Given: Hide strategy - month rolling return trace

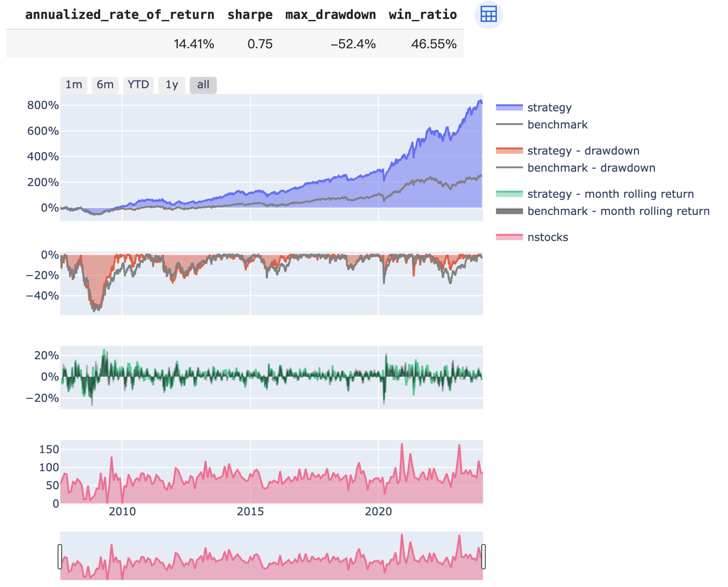Looking at the screenshot, I should (610, 194).
